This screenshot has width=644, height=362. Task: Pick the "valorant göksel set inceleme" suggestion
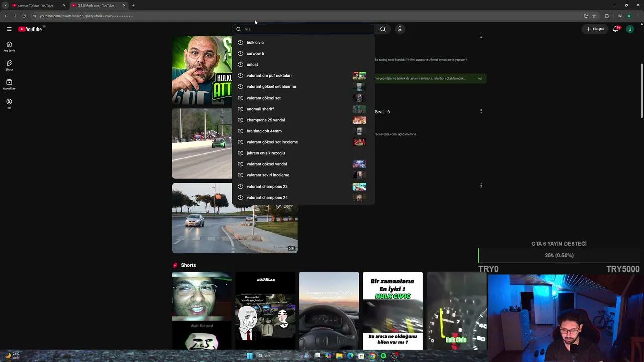303,142
